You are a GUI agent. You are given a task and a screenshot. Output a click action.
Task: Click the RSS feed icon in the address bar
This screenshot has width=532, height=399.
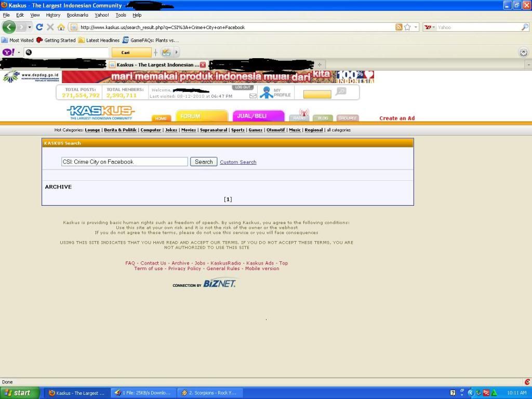click(x=399, y=27)
